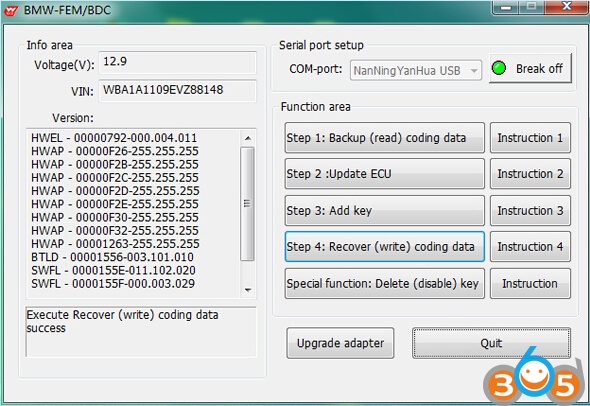Image resolution: width=590 pixels, height=406 pixels.
Task: Click the BMW-FEM/BDC app icon in title bar
Action: (11, 11)
